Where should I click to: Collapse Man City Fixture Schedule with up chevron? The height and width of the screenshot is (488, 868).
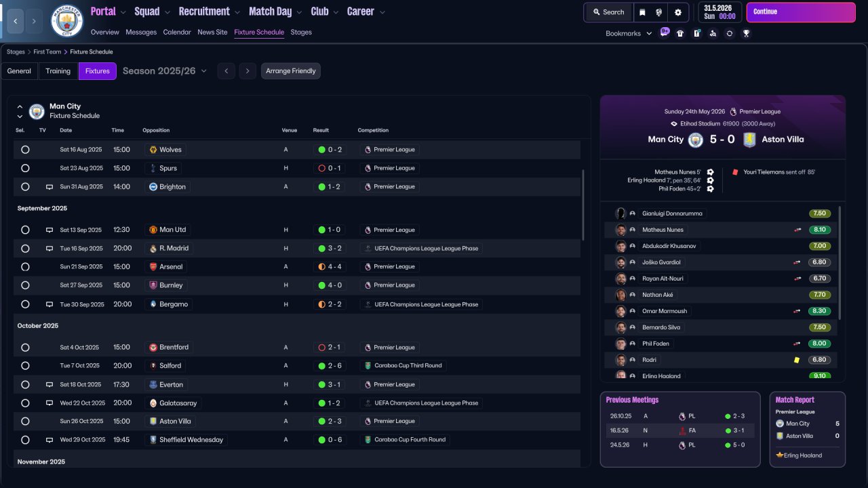coord(20,106)
